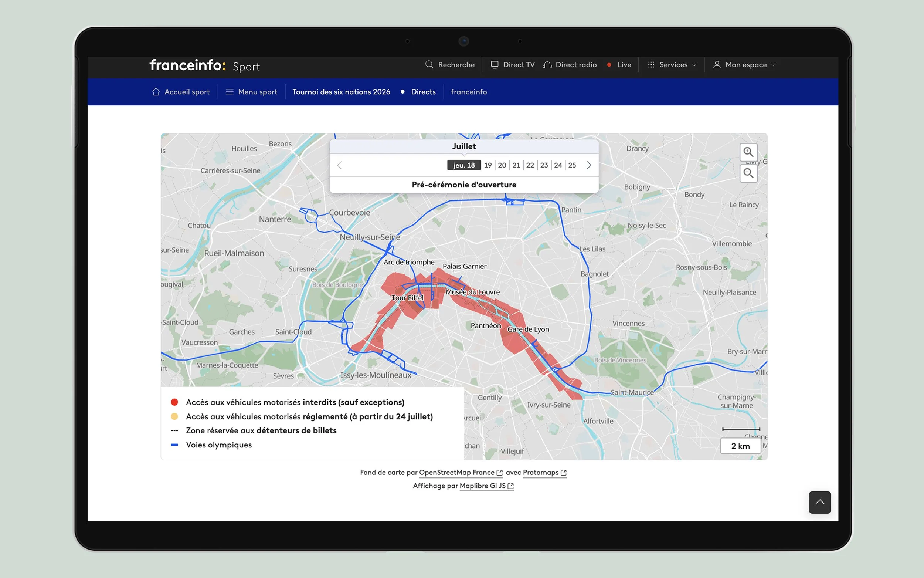Select date 20 in July timeline
Viewport: 924px width, 578px height.
pos(502,165)
